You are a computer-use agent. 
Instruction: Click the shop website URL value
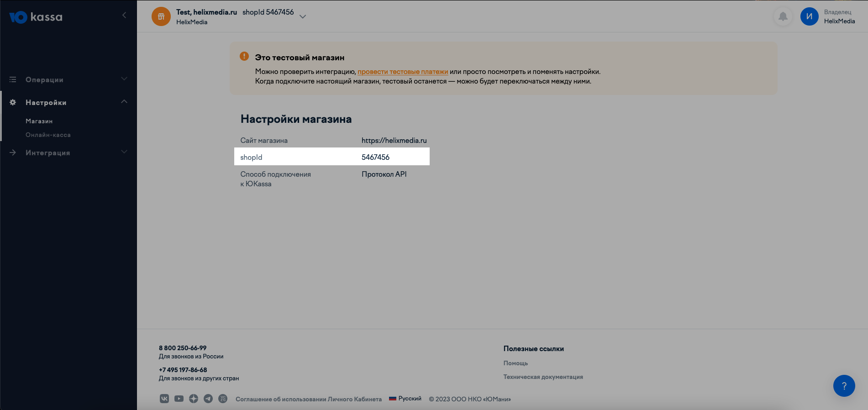pos(394,141)
